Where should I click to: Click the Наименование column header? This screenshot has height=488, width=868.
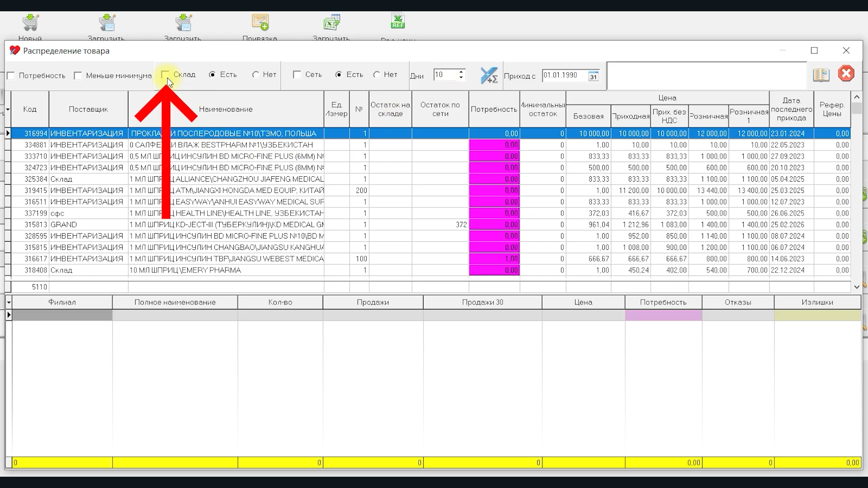click(226, 109)
